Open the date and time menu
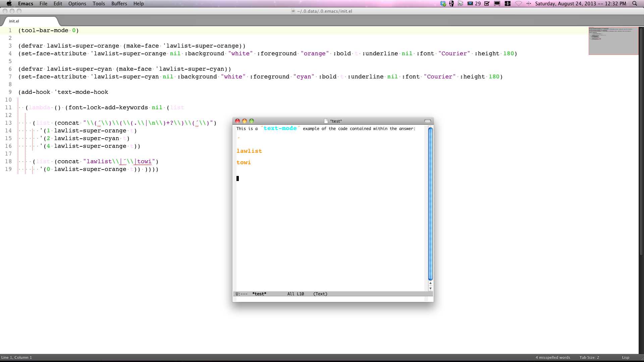Viewport: 644px width, 362px height. [x=580, y=3]
